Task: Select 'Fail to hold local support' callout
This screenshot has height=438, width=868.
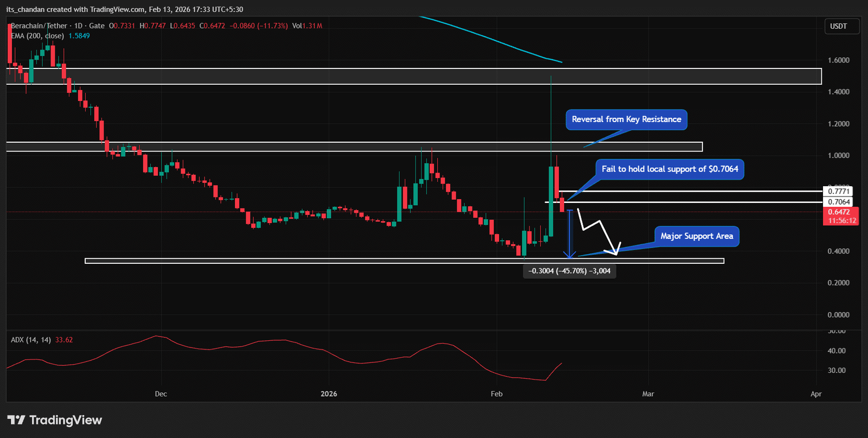Action: pyautogui.click(x=669, y=169)
